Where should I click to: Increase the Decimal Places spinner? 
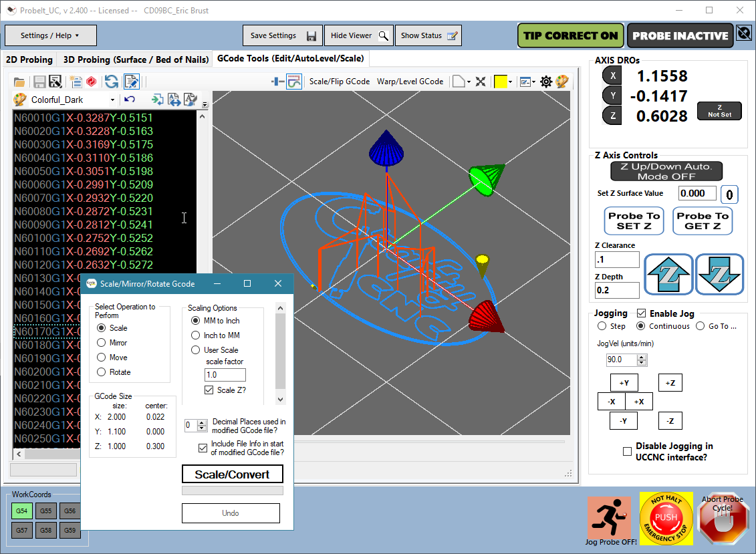[x=202, y=422]
